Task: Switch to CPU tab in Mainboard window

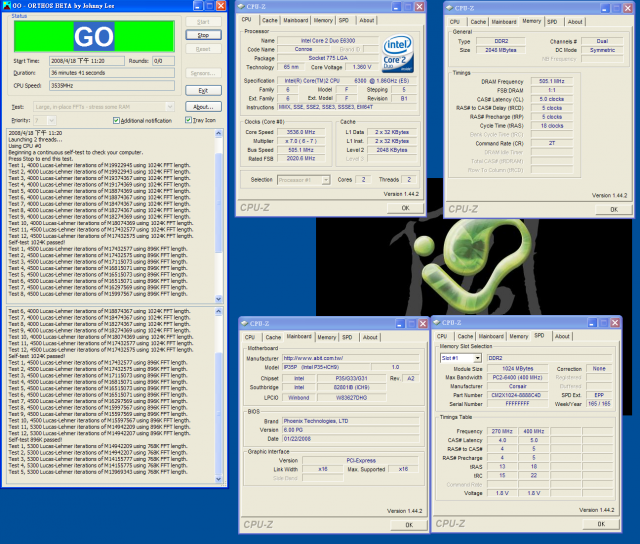Action: pyautogui.click(x=250, y=338)
